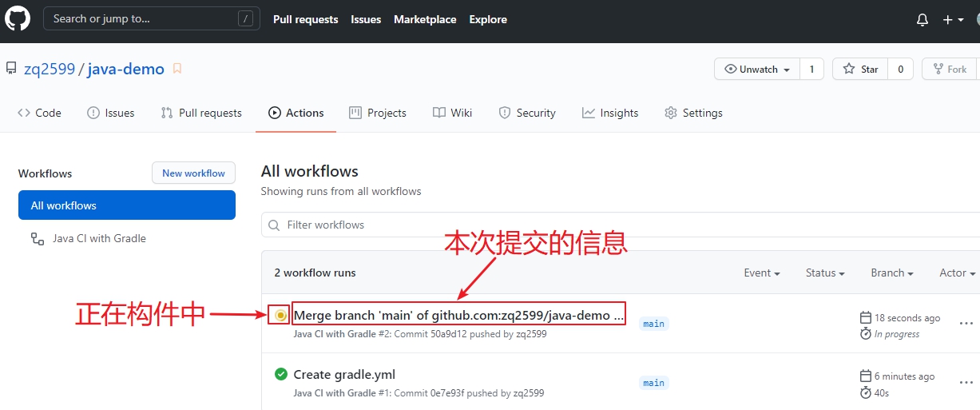Click the 18 seconds ago timestamp
This screenshot has width=980, height=410.
907,317
